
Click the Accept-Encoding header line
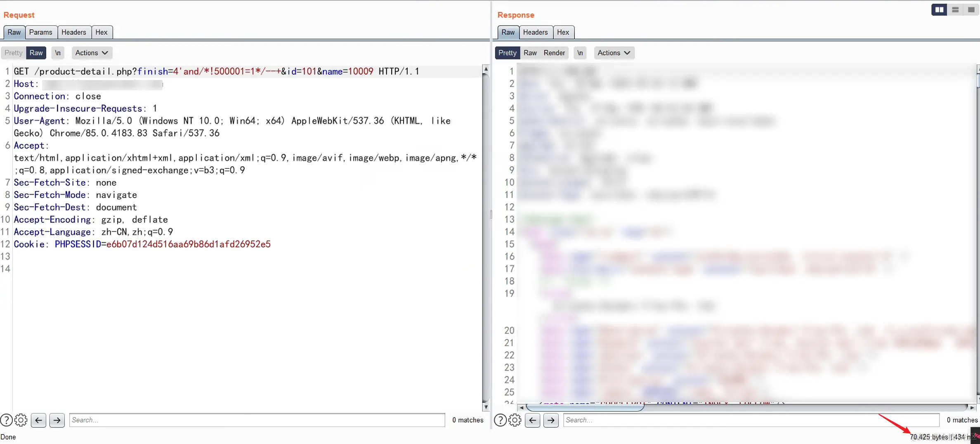click(91, 220)
